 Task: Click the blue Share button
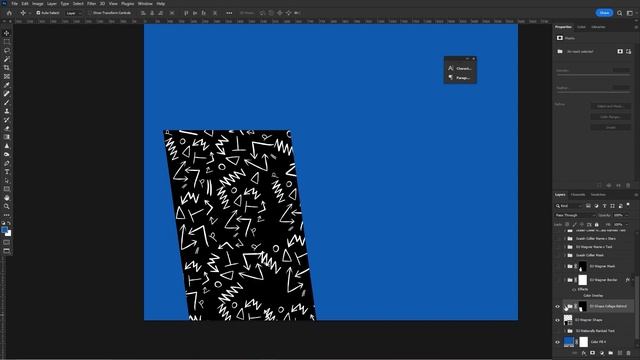coord(604,13)
